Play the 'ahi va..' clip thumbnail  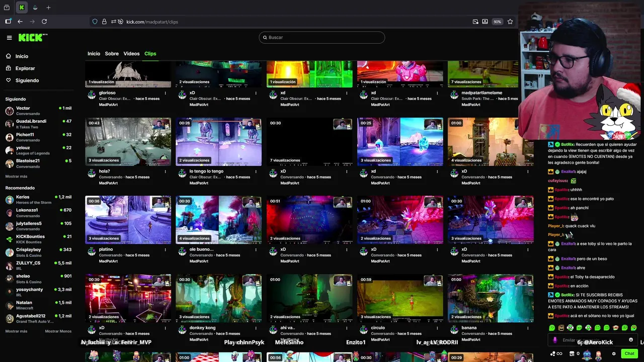[x=309, y=298]
